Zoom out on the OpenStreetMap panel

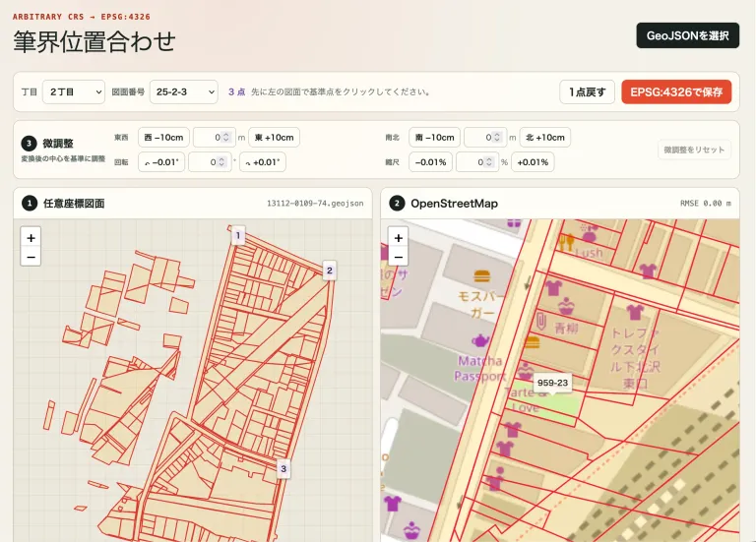tap(399, 257)
